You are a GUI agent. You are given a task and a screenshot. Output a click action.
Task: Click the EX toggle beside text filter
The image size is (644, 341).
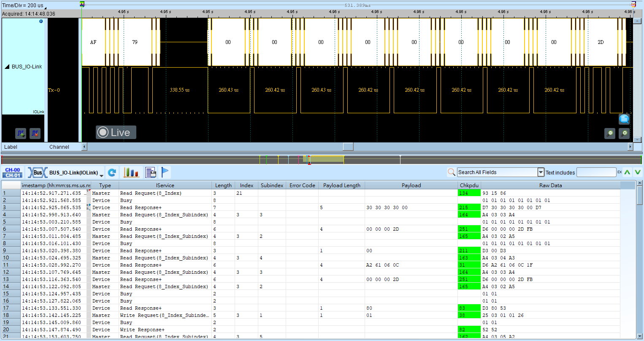click(620, 172)
